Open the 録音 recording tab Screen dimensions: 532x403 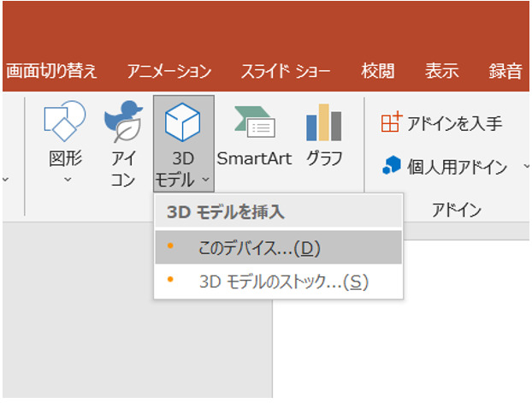click(x=505, y=72)
